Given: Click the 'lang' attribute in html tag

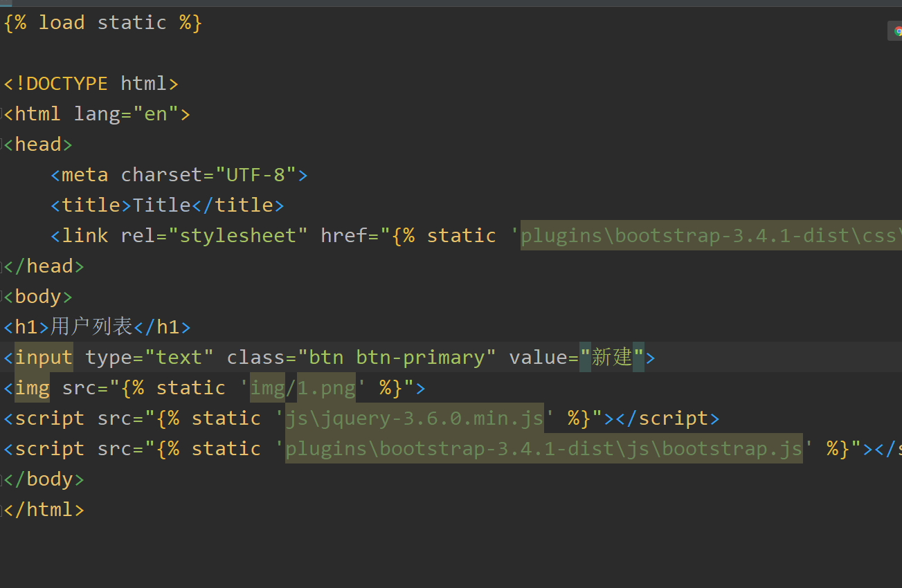Looking at the screenshot, I should pos(98,114).
